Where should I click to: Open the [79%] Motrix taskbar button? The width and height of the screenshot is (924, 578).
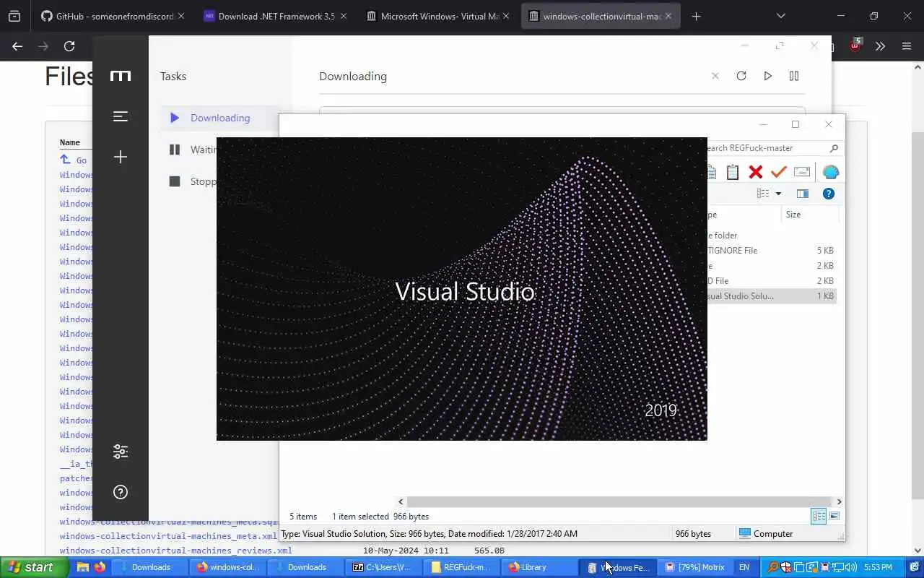pyautogui.click(x=694, y=567)
